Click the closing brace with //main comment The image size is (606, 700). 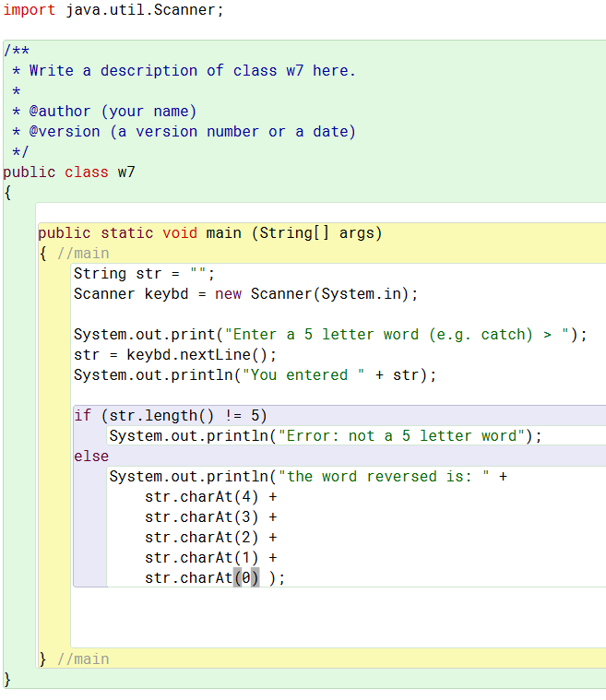click(74, 658)
